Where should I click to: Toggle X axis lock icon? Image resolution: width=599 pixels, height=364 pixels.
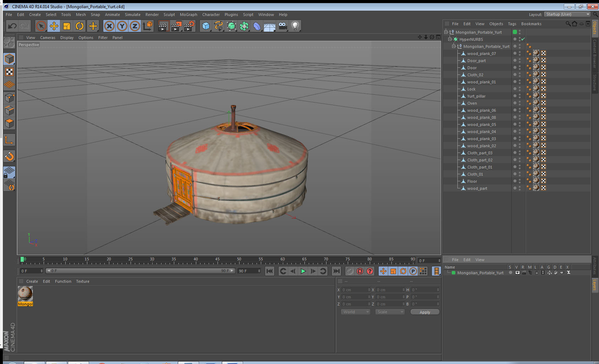click(x=109, y=26)
